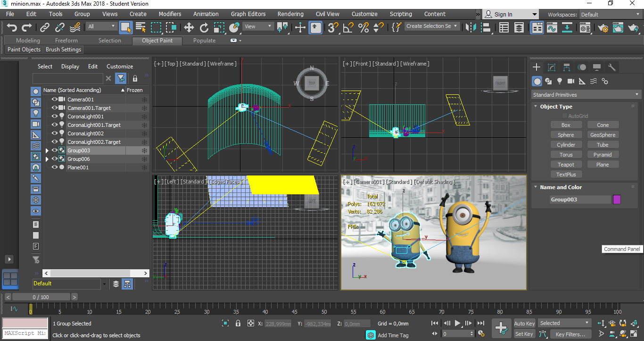The height and width of the screenshot is (341, 644).
Task: Open the Utilities wrench panel icon
Action: (x=612, y=67)
